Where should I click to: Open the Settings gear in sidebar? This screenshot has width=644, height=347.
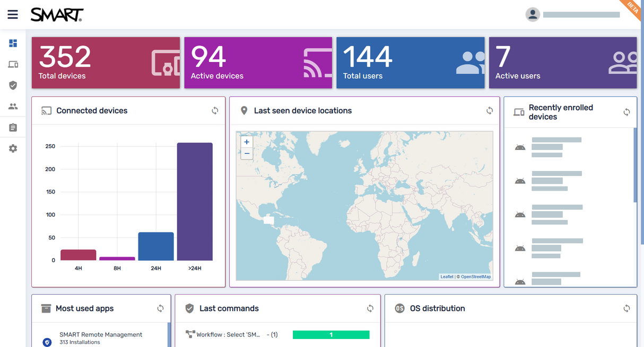pyautogui.click(x=13, y=149)
